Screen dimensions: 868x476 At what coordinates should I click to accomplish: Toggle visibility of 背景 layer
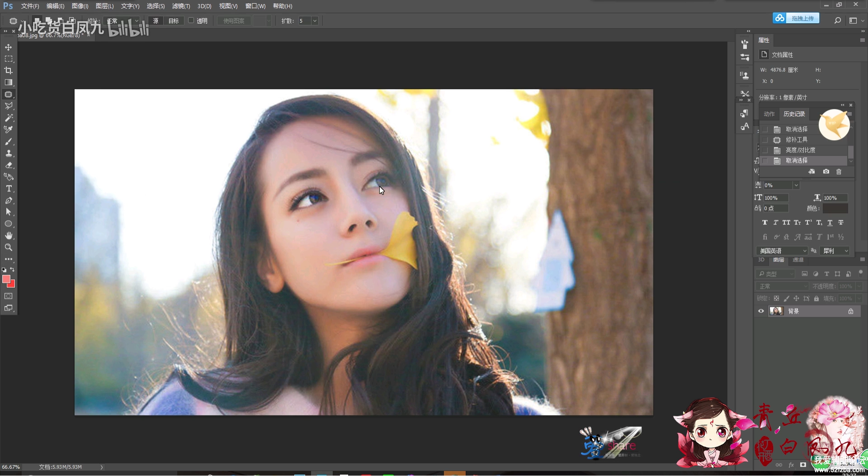point(761,311)
